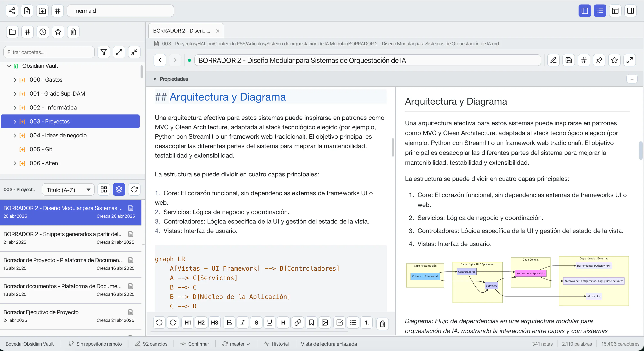Toggle the right sidebar panel
Viewport: 644px width, 351px height.
(x=631, y=11)
